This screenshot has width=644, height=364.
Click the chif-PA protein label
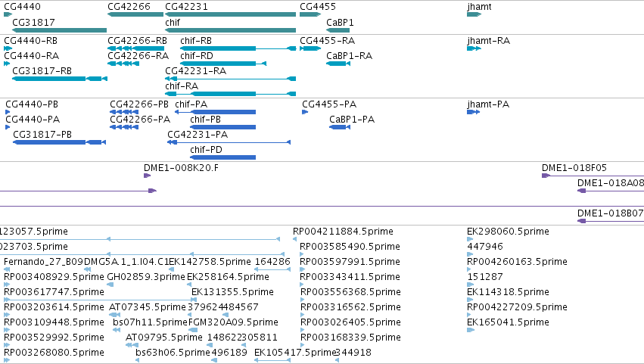tap(191, 104)
